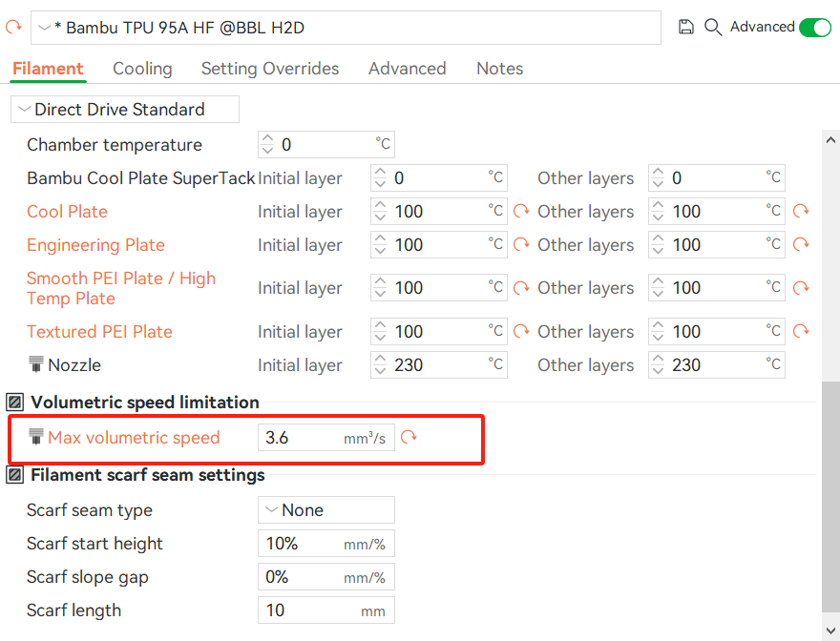The image size is (840, 641).
Task: Edit the Scarf slope gap field
Action: click(326, 577)
